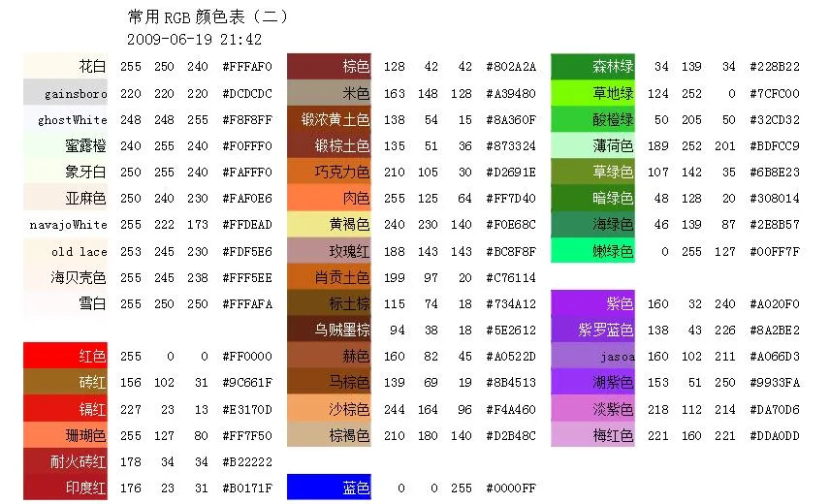Select the gainsboro gray swatch

click(65, 92)
